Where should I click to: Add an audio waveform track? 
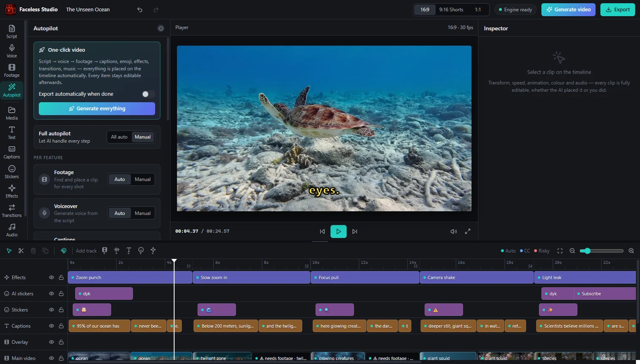(117, 250)
